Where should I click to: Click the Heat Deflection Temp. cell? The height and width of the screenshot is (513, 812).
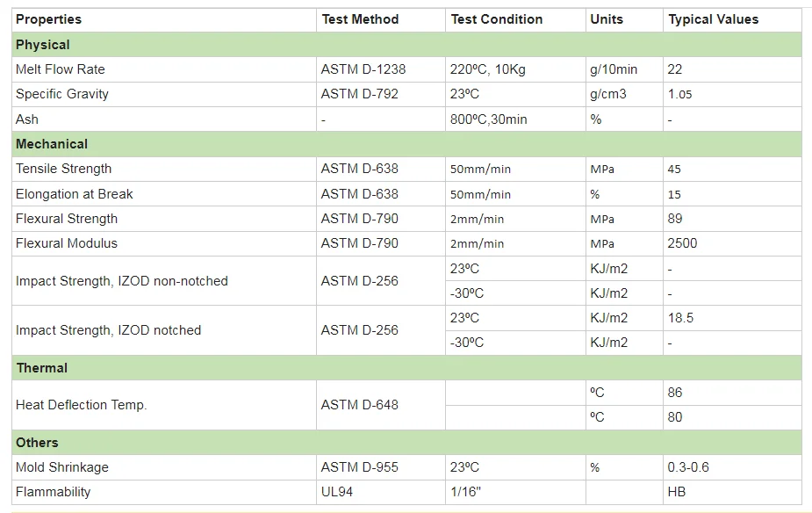tap(81, 405)
